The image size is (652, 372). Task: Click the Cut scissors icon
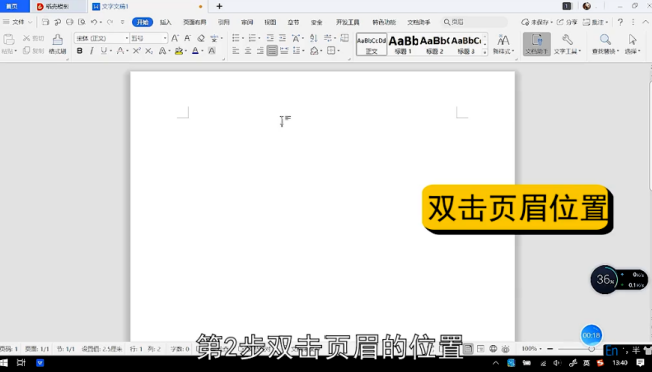click(x=26, y=38)
